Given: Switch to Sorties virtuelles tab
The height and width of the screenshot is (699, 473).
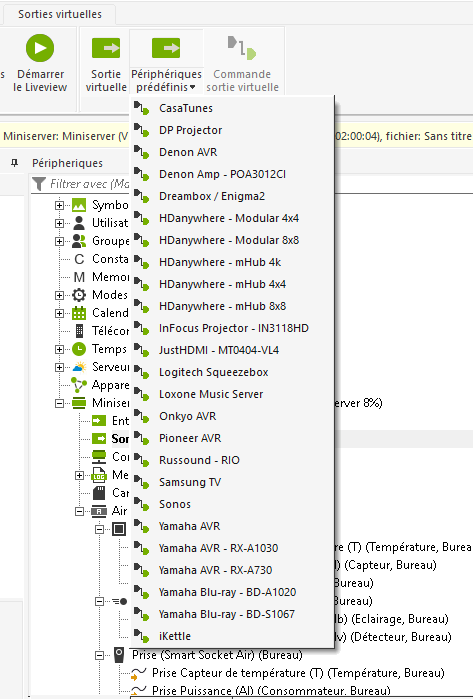Looking at the screenshot, I should (60, 14).
